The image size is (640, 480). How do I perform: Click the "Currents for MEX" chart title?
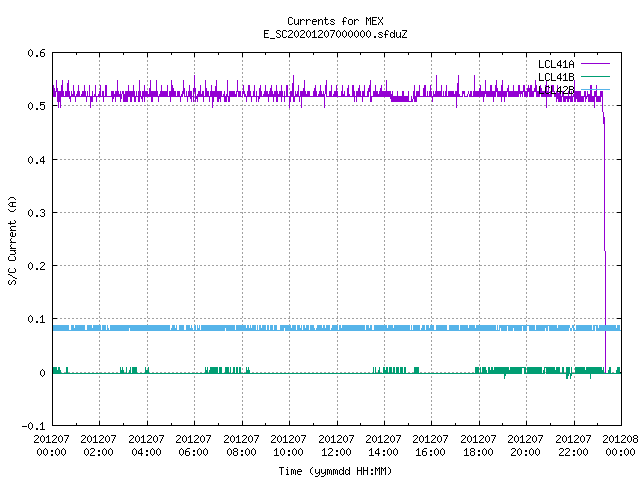[335, 21]
